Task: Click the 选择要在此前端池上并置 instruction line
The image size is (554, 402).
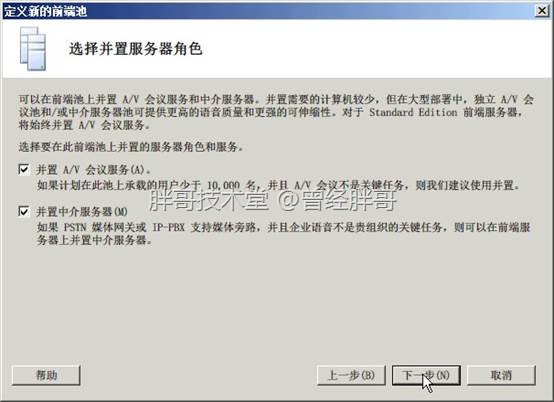Action: tap(131, 147)
